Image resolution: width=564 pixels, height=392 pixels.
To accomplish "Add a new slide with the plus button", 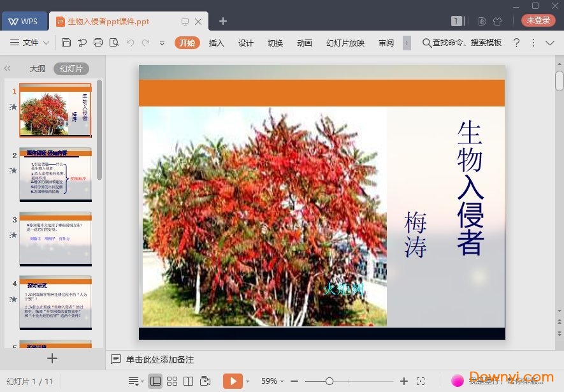I will tap(51, 358).
